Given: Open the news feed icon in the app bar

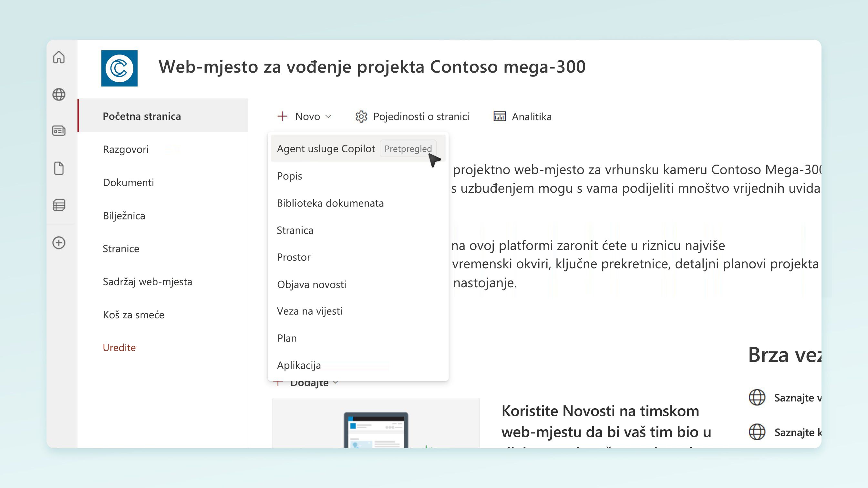Looking at the screenshot, I should (x=59, y=131).
